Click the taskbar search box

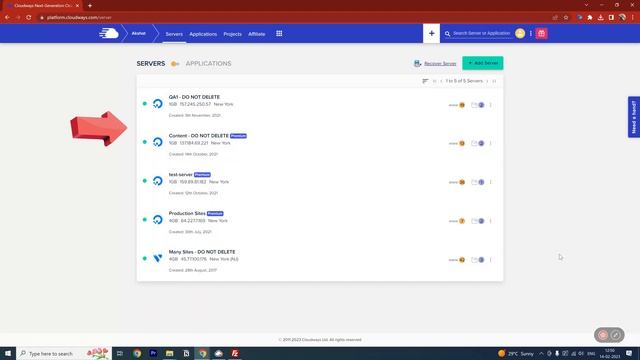pyautogui.click(x=64, y=353)
